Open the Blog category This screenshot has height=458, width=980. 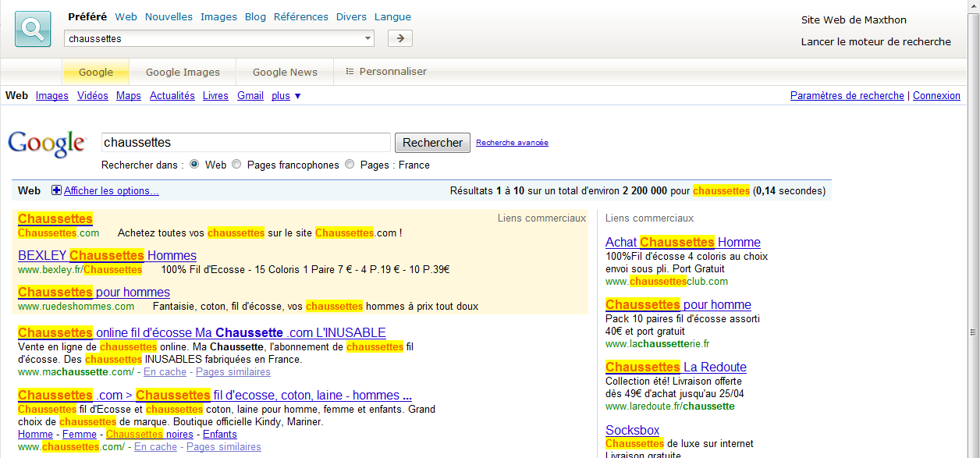point(255,16)
